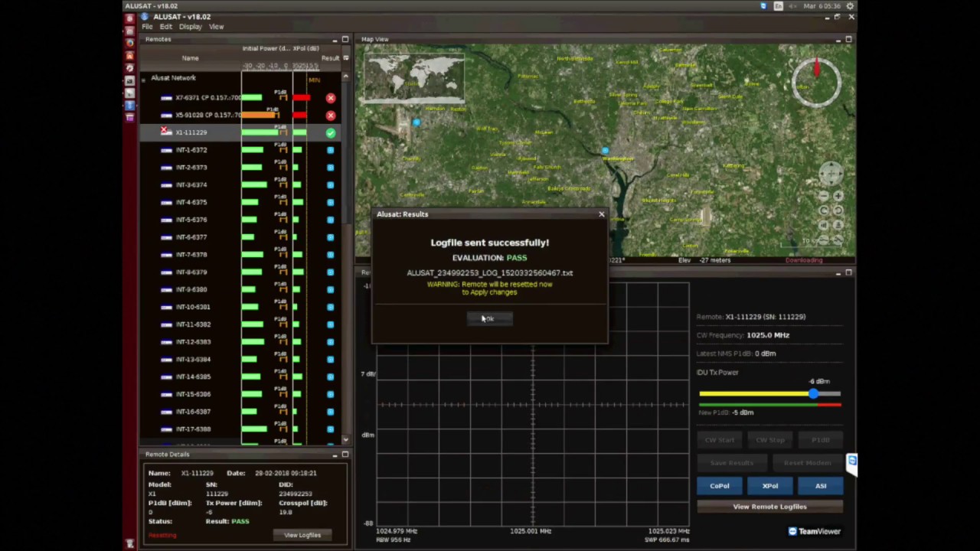Click the TeamViewer side panel tab icon
This screenshot has height=551, width=980.
click(x=851, y=461)
